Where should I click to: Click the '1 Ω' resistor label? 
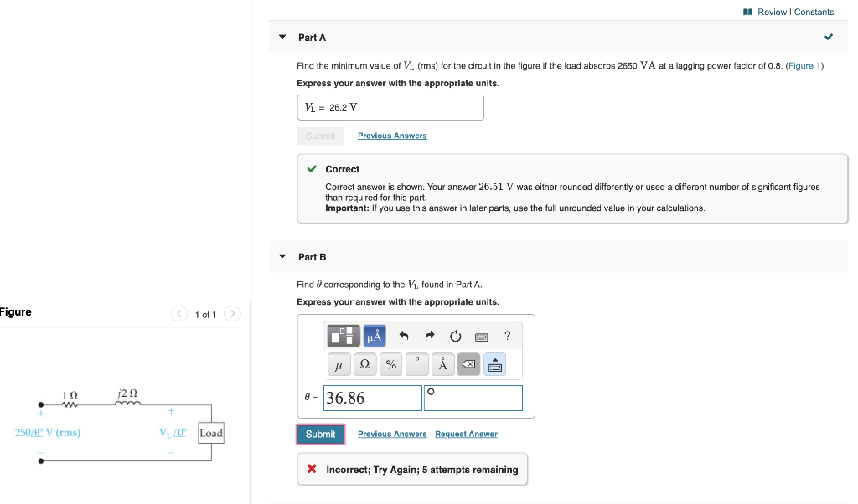click(x=70, y=394)
